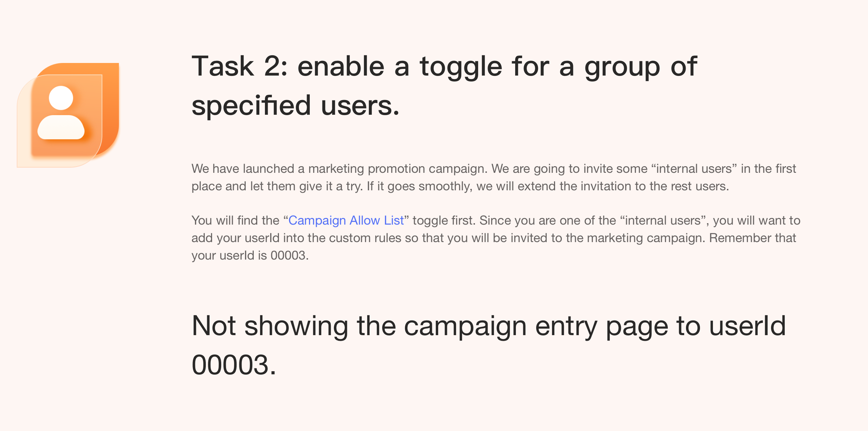Image resolution: width=868 pixels, height=431 pixels.
Task: Click the "Task 2:" heading prefix
Action: pos(240,66)
